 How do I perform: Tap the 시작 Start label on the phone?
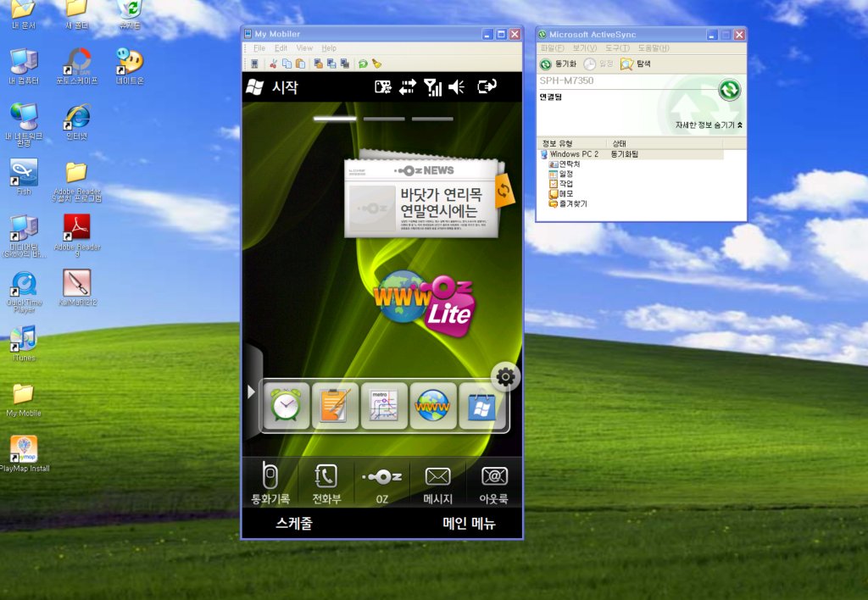[x=285, y=87]
